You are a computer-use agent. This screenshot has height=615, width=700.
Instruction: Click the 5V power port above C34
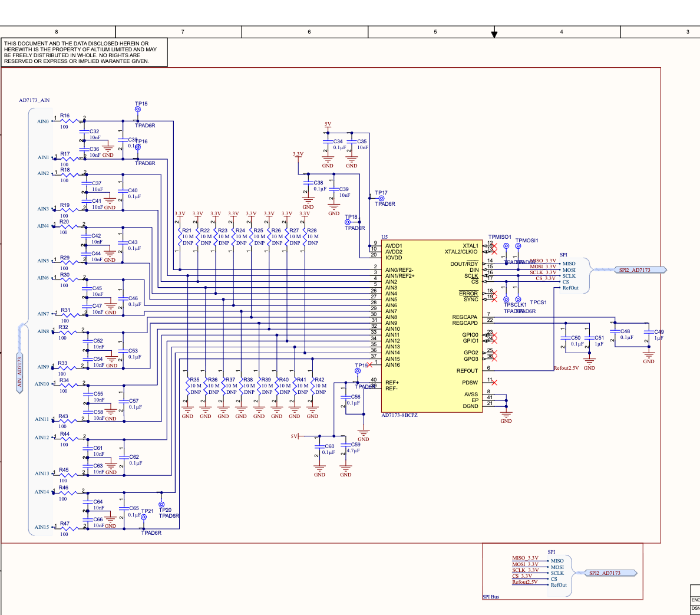click(x=328, y=126)
